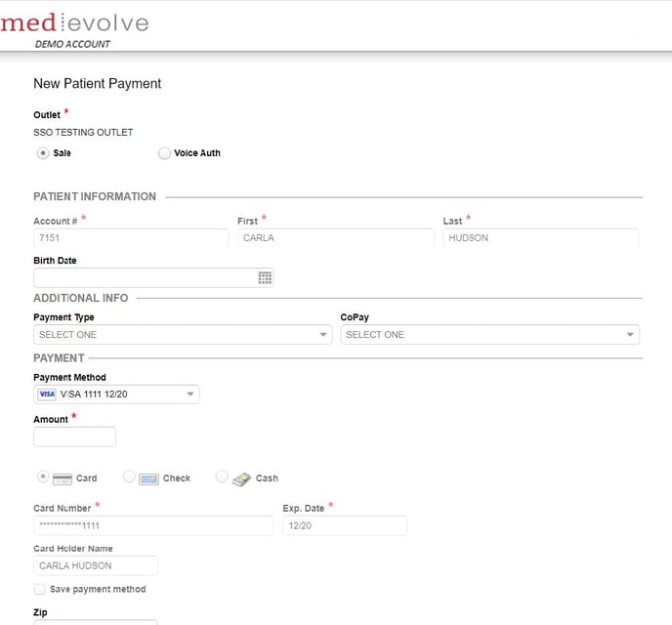Click the Amount input field
The image size is (672, 625).
(74, 437)
